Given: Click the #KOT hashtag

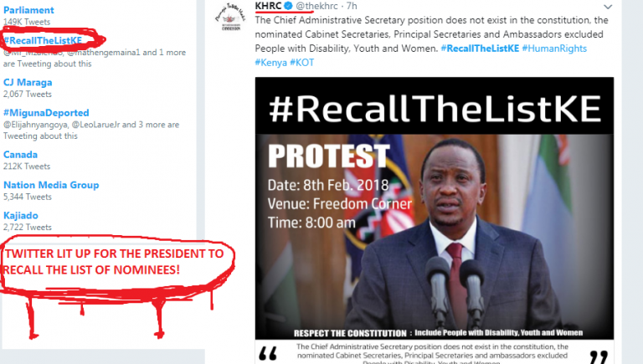Looking at the screenshot, I should tap(301, 63).
